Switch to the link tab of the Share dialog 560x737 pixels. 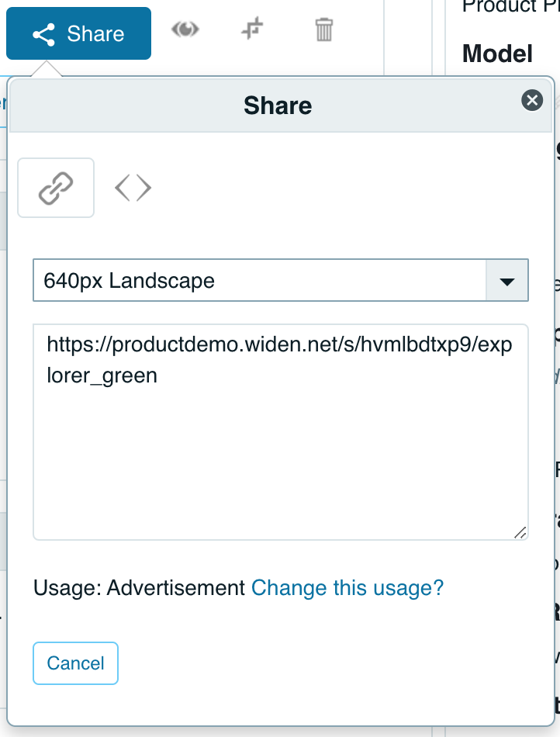pos(55,187)
